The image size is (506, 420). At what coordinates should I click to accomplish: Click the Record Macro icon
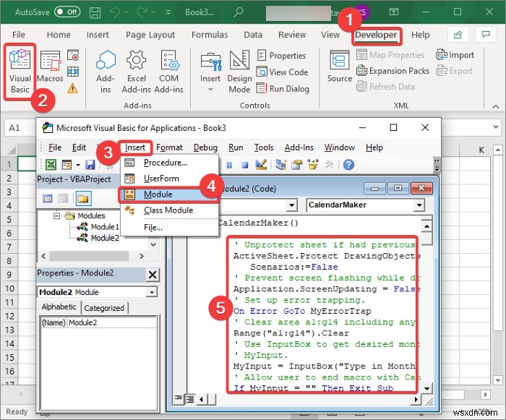73,55
